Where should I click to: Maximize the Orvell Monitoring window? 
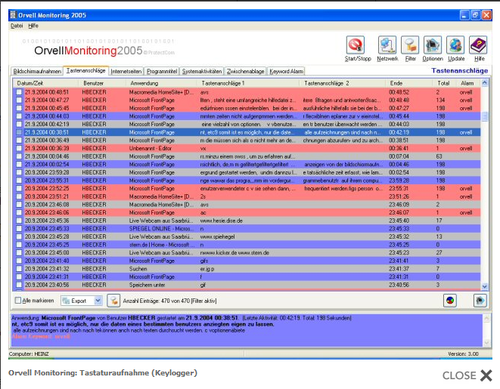tap(476, 15)
